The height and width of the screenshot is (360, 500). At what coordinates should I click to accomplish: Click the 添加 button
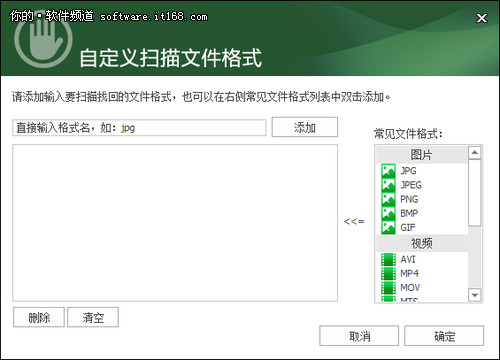[x=305, y=127]
